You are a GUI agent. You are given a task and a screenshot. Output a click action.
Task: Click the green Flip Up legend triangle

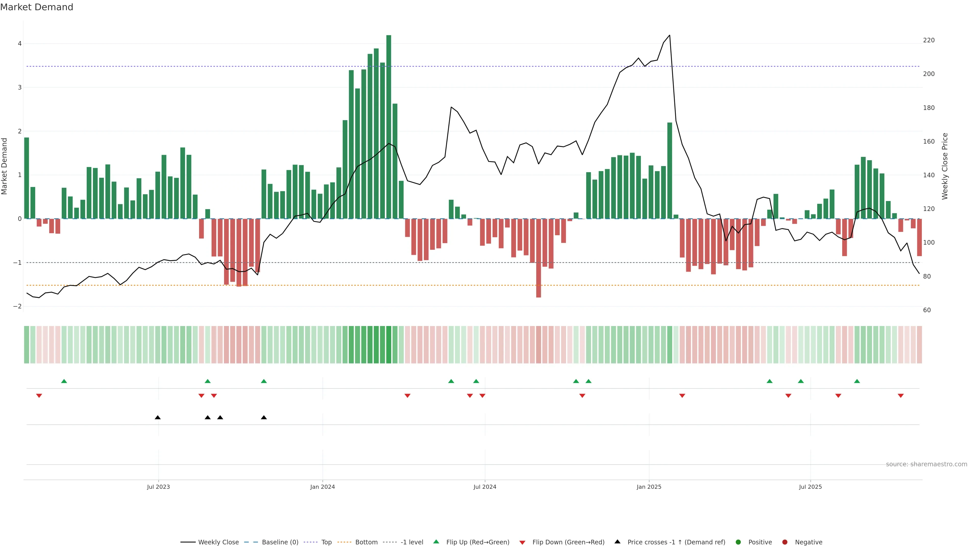click(x=436, y=542)
